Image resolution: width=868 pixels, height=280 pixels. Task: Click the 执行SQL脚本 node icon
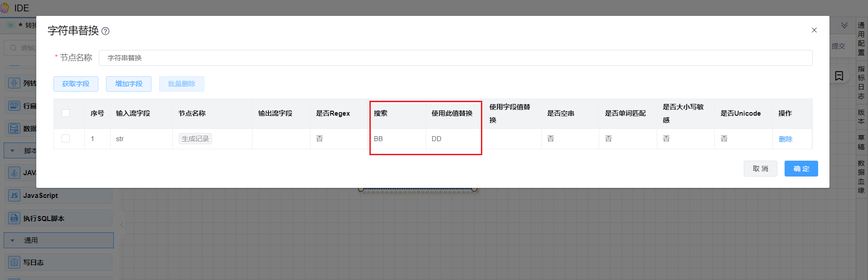coord(14,218)
